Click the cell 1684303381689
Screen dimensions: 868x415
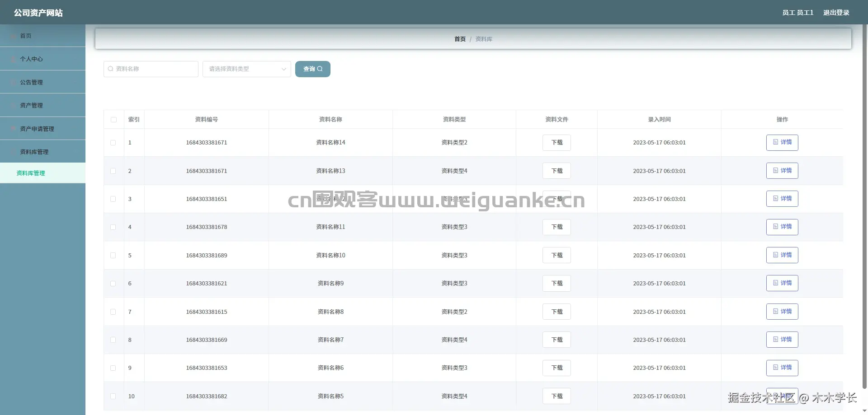pos(207,256)
